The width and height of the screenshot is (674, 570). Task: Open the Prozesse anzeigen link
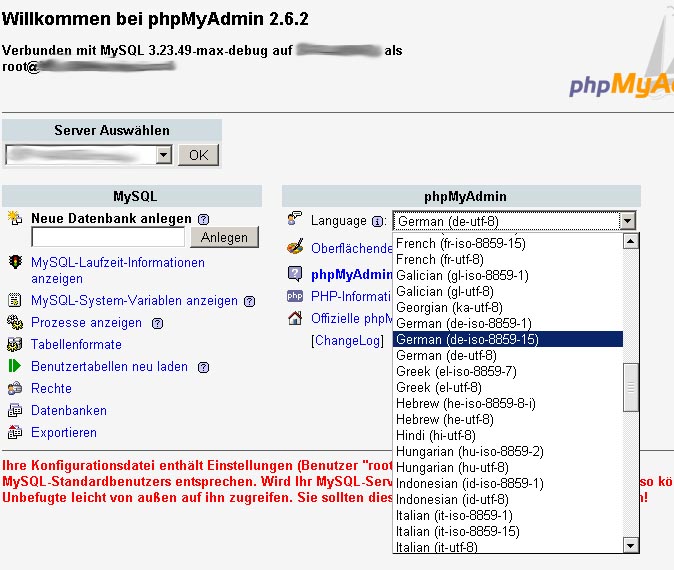(86, 322)
